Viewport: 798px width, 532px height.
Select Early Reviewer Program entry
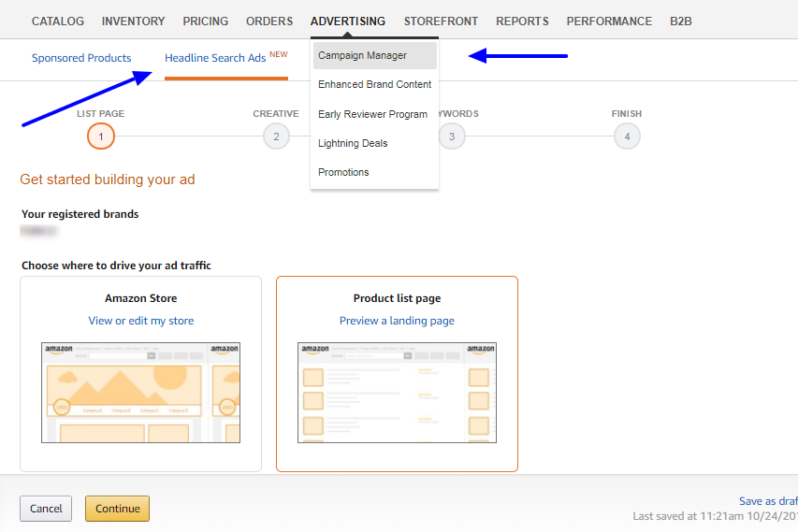[372, 114]
